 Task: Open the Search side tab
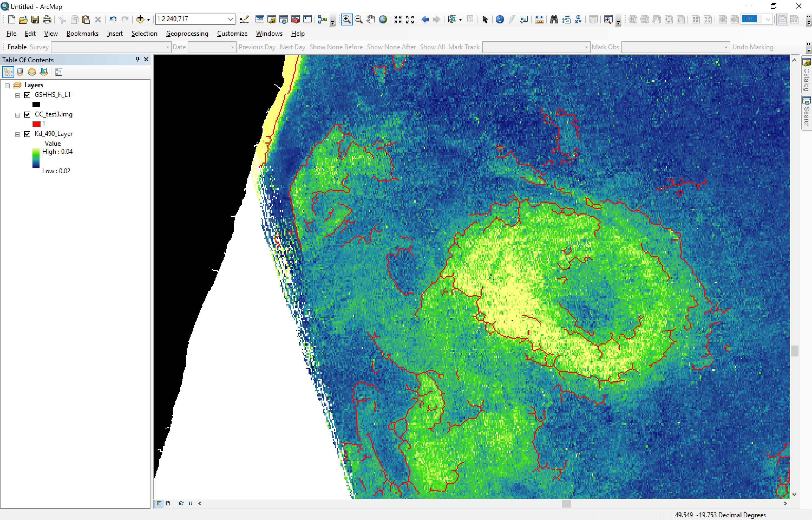tap(806, 112)
